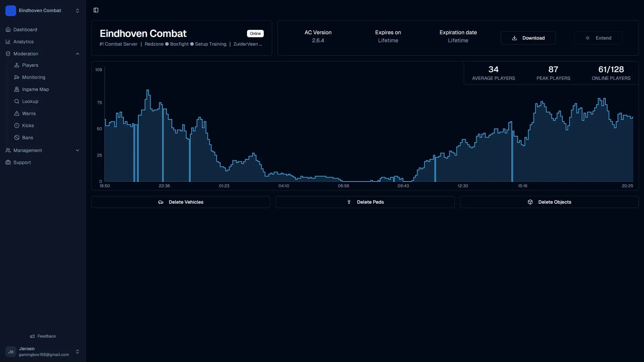Open the Support page
This screenshot has width=644, height=362.
[22, 162]
